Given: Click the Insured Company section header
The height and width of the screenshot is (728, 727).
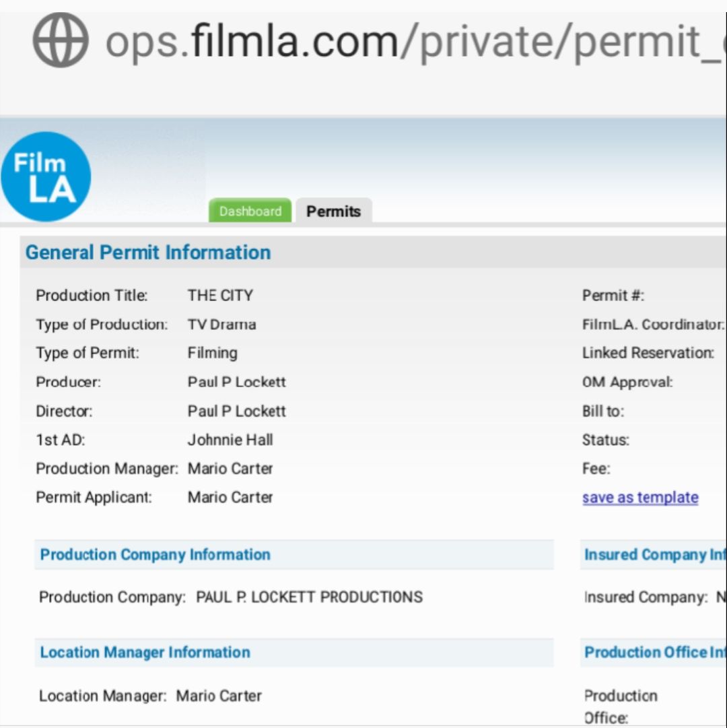Looking at the screenshot, I should point(654,555).
